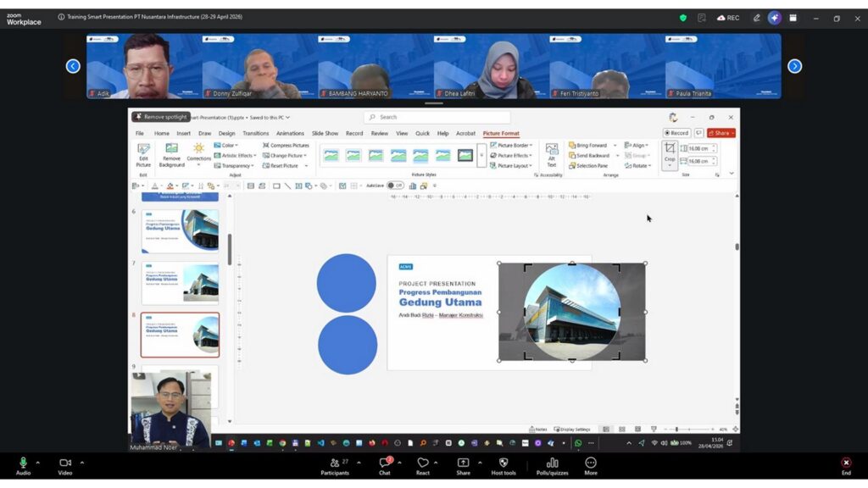
Task: Click the lower blue circle shape
Action: pyautogui.click(x=348, y=345)
